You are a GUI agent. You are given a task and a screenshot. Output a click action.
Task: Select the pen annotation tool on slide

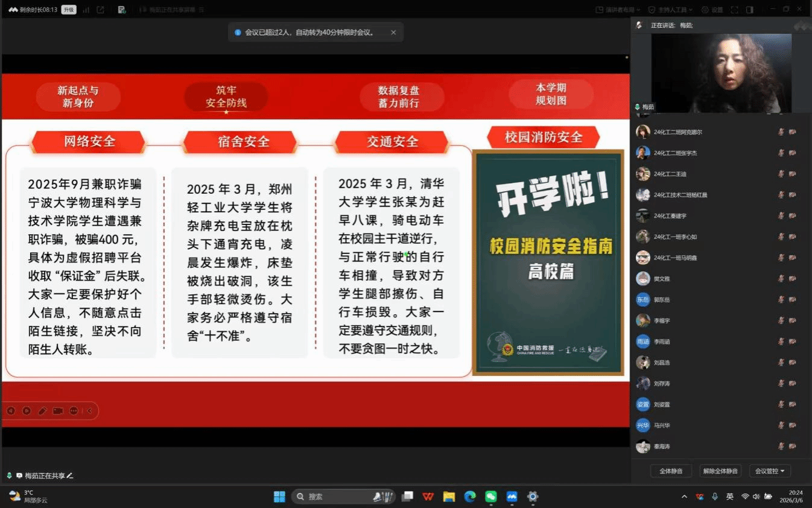point(42,411)
